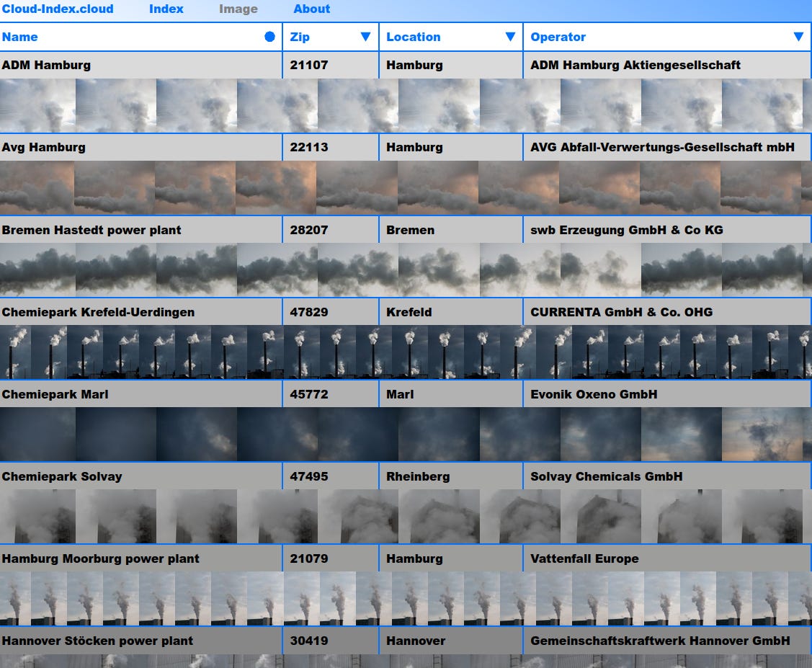Screen dimensions: 812x668
Task: Click location Hannover
Action: [416, 641]
